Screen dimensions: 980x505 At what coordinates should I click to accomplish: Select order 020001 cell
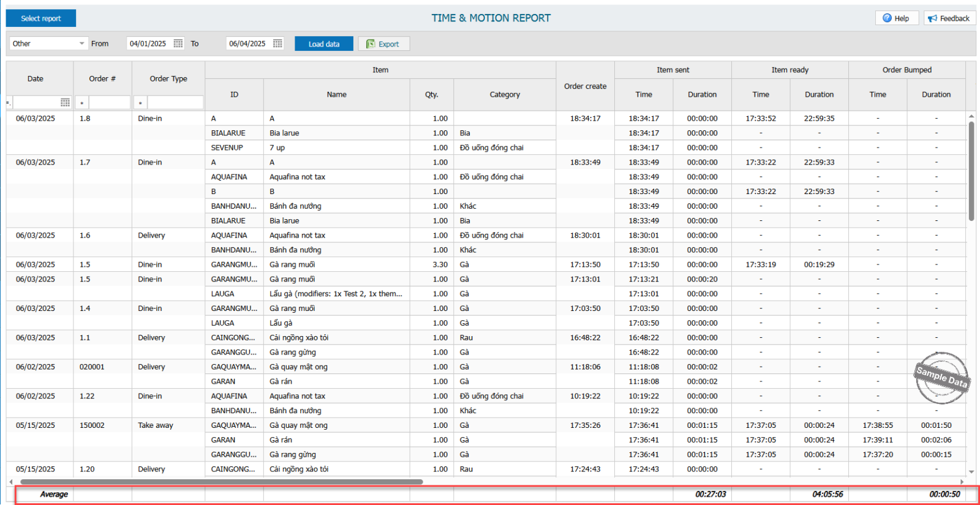pos(102,367)
